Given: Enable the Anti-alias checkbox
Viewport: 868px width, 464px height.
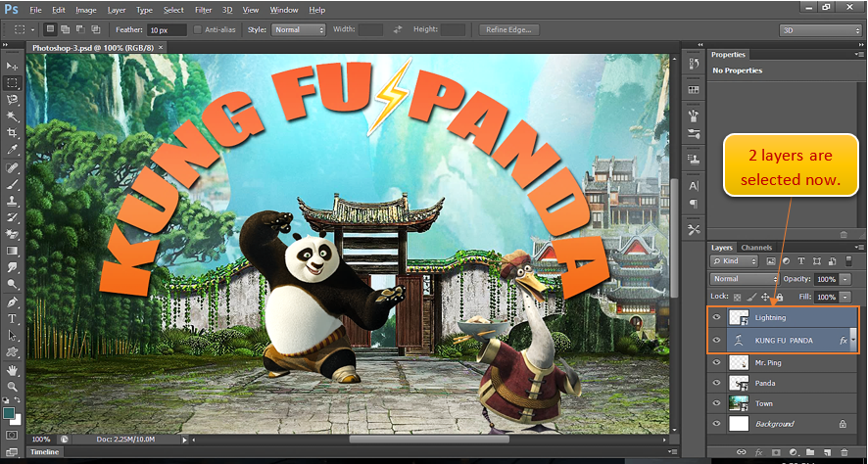Looking at the screenshot, I should [x=198, y=30].
